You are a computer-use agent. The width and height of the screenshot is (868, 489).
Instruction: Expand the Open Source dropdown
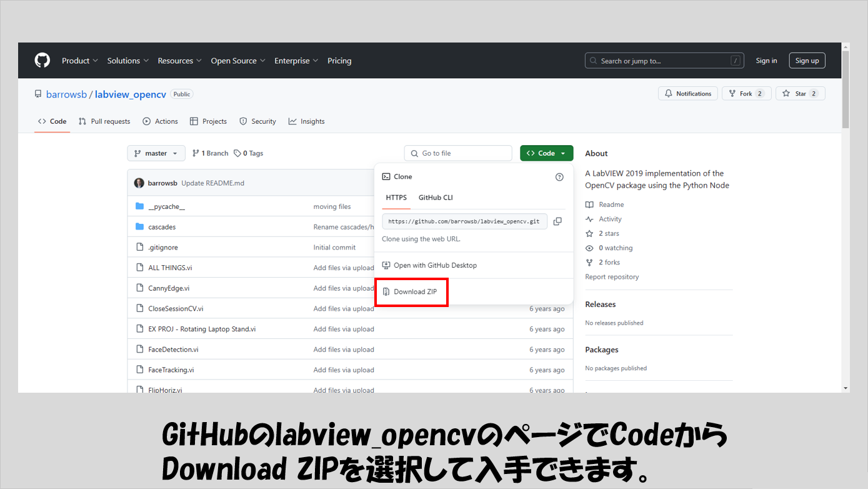[x=238, y=61]
